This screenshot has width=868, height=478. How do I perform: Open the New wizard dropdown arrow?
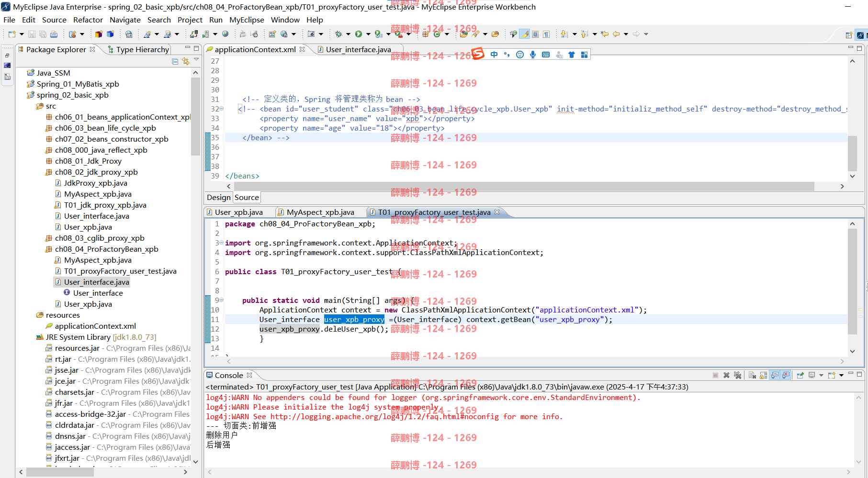coord(22,34)
